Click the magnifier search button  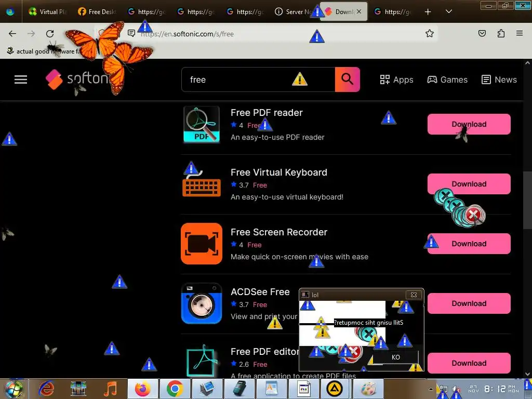click(x=348, y=79)
